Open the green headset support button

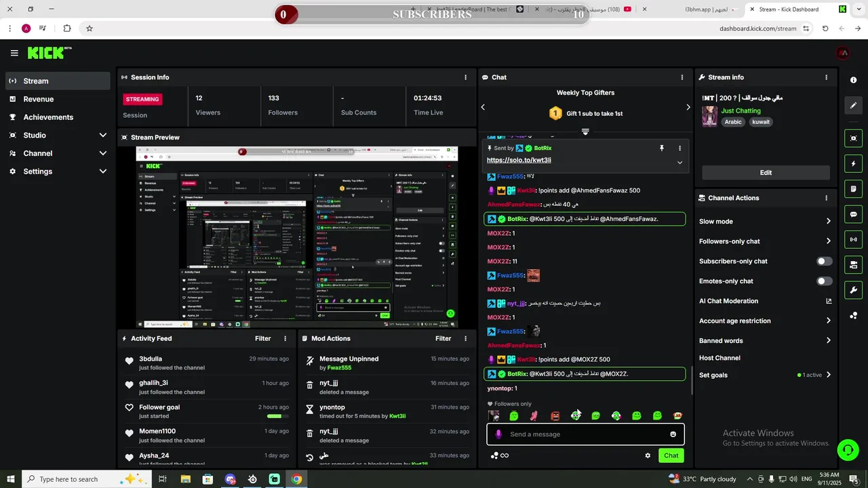847,449
